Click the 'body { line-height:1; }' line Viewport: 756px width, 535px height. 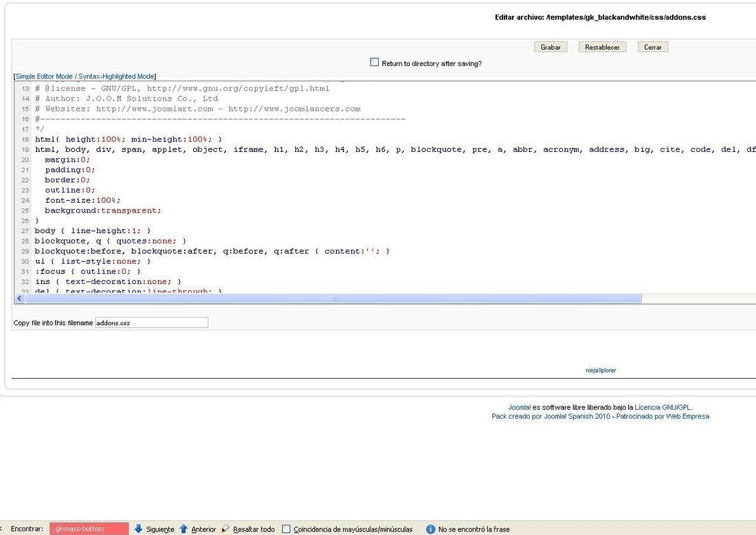point(93,230)
